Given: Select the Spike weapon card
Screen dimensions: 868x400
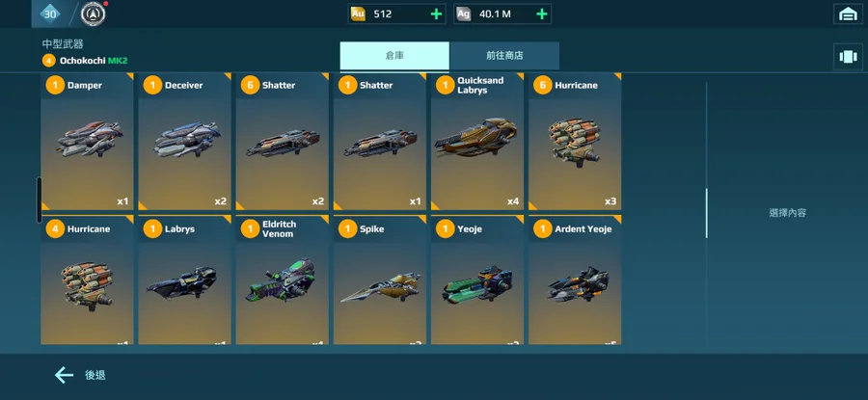Looking at the screenshot, I should point(379,280).
